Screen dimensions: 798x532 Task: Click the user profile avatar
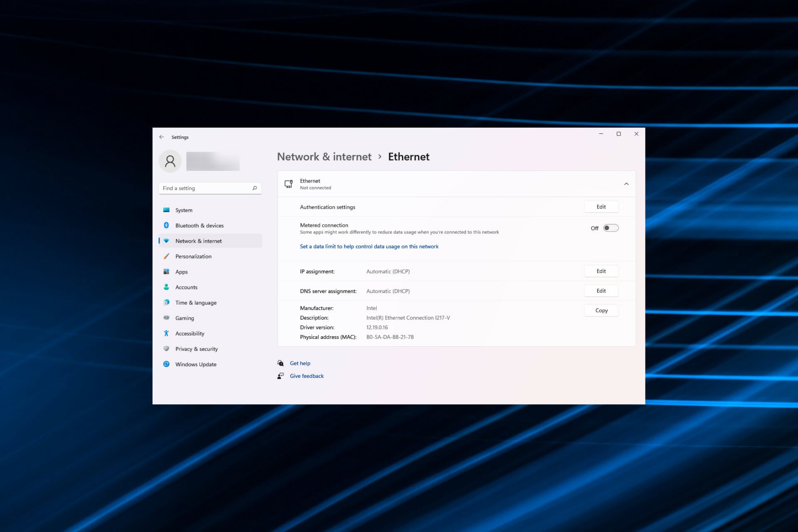[170, 161]
